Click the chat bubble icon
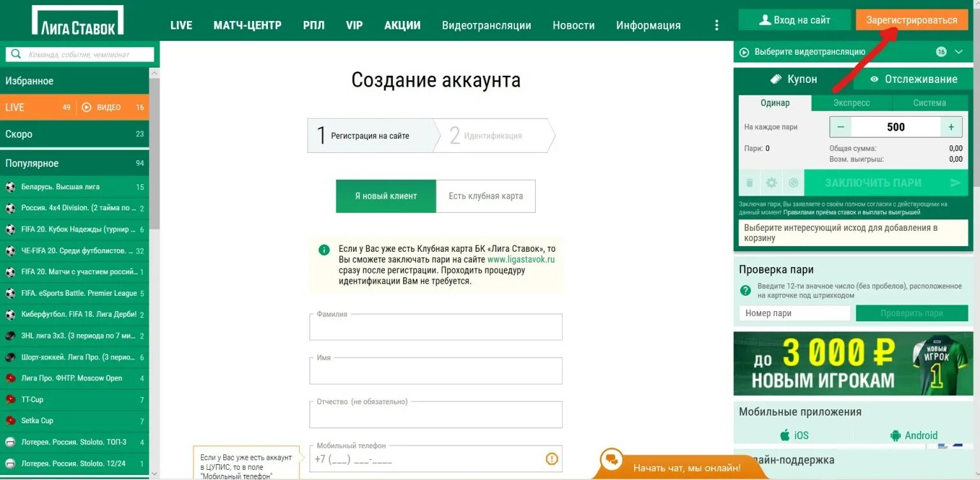This screenshot has width=980, height=480. pyautogui.click(x=612, y=459)
